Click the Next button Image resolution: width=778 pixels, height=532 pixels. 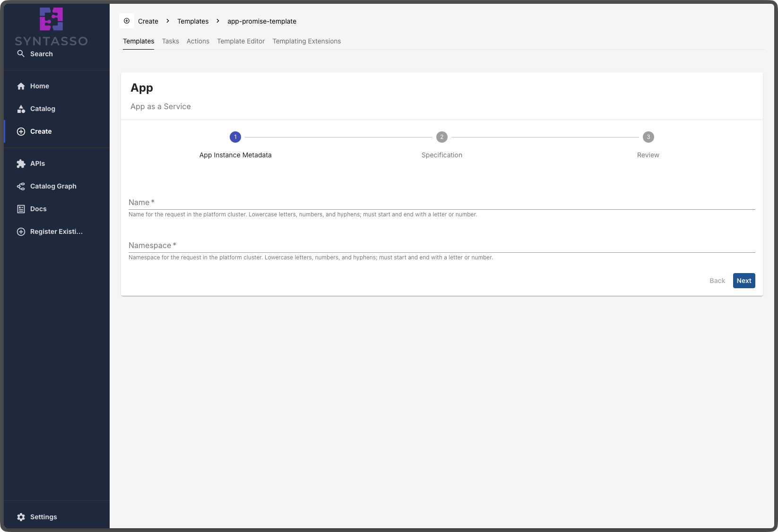coord(744,281)
